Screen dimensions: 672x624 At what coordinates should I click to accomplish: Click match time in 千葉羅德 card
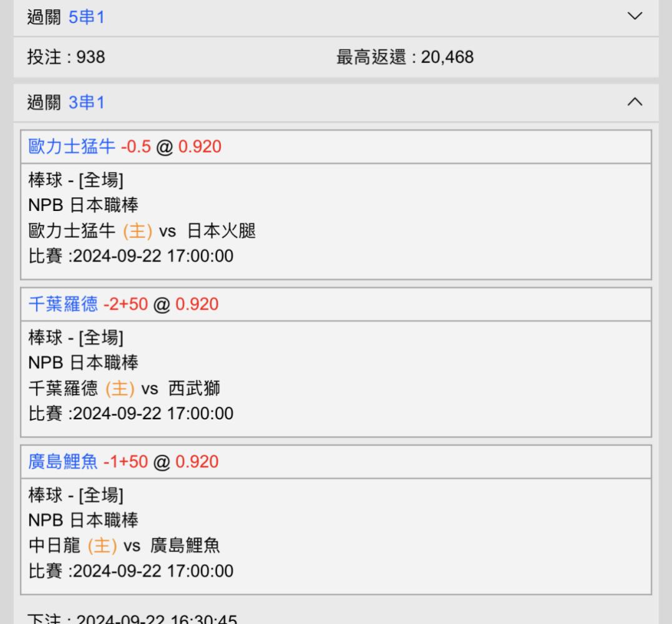[x=130, y=414]
